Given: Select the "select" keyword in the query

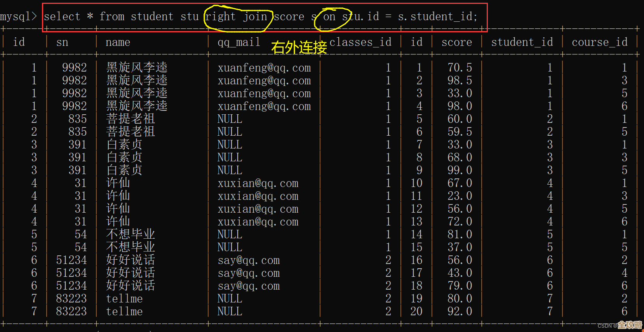Looking at the screenshot, I should click(62, 17).
